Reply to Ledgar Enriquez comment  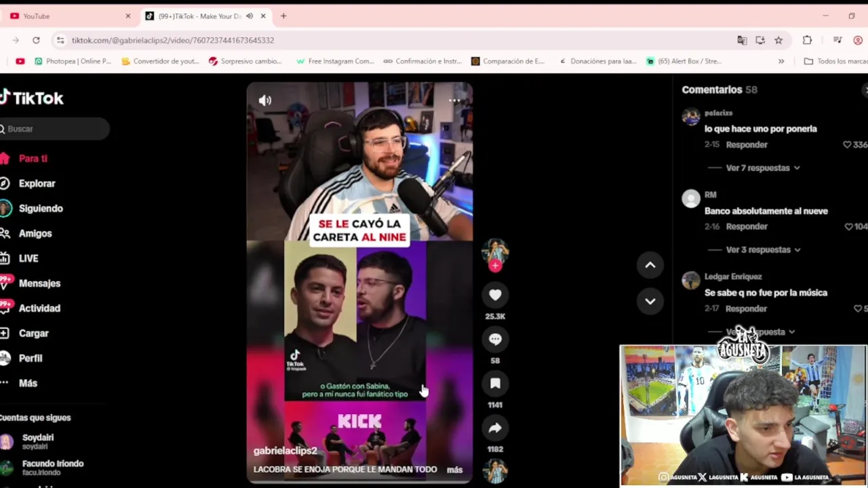tap(746, 309)
